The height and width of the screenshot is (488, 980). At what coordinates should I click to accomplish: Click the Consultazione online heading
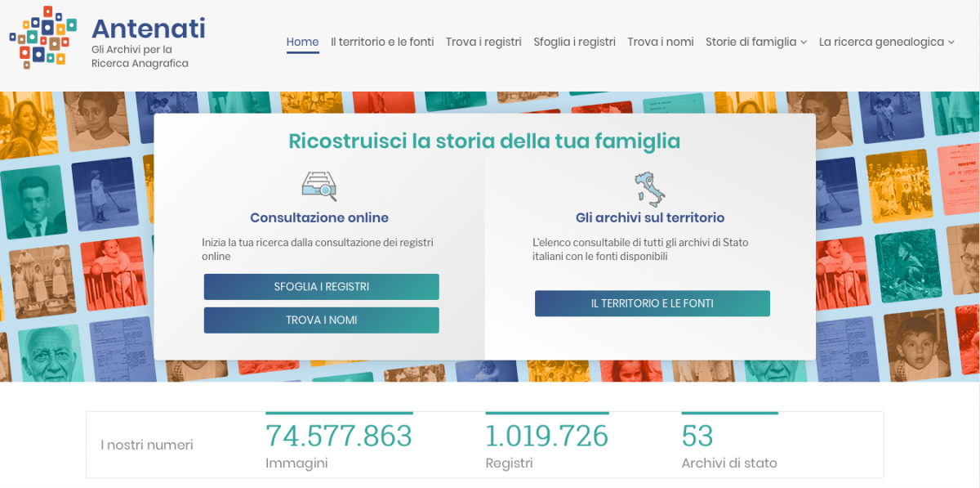[319, 218]
